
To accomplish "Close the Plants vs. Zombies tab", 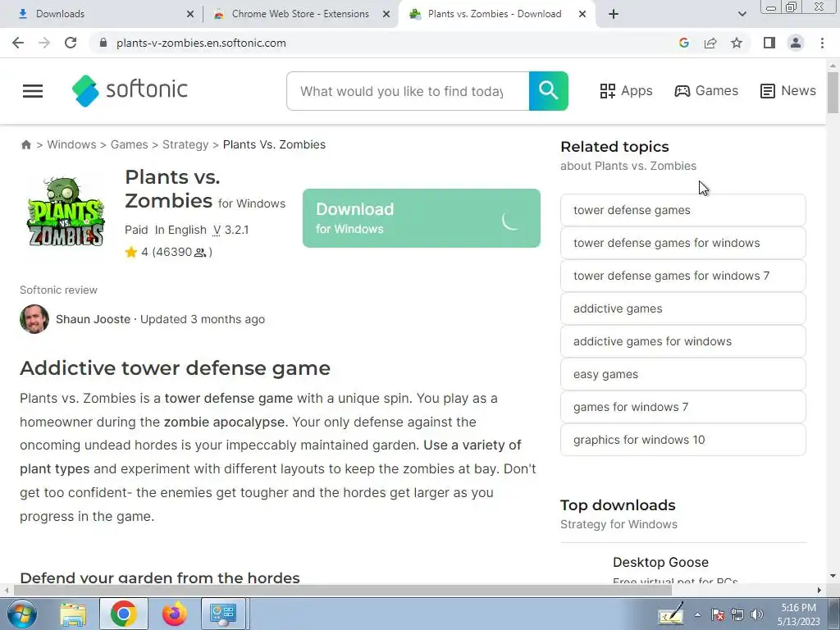I will coord(582,15).
